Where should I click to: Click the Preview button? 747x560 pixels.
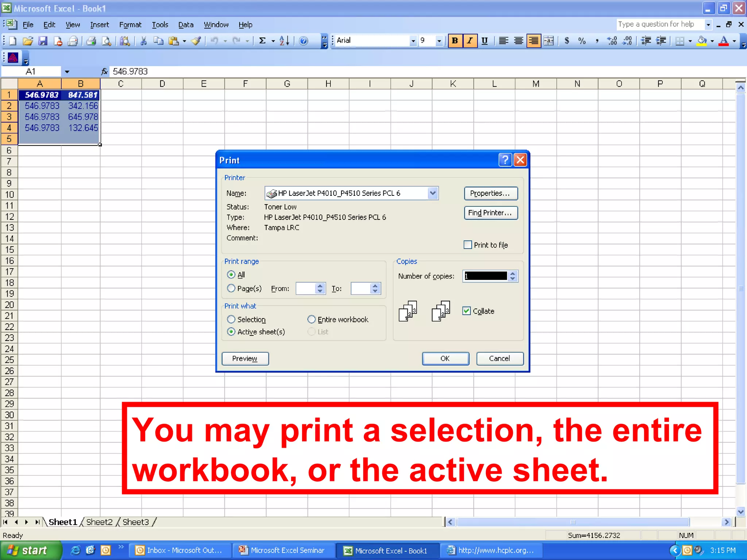245,358
